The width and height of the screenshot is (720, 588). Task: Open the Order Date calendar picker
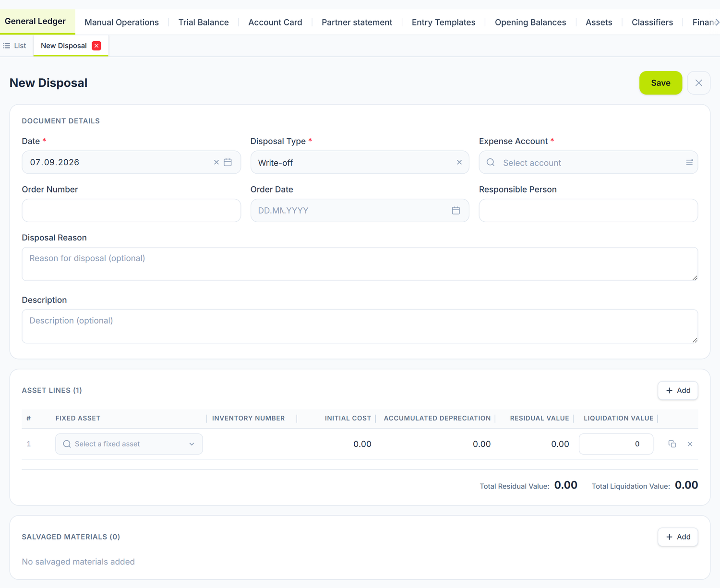[x=456, y=210]
